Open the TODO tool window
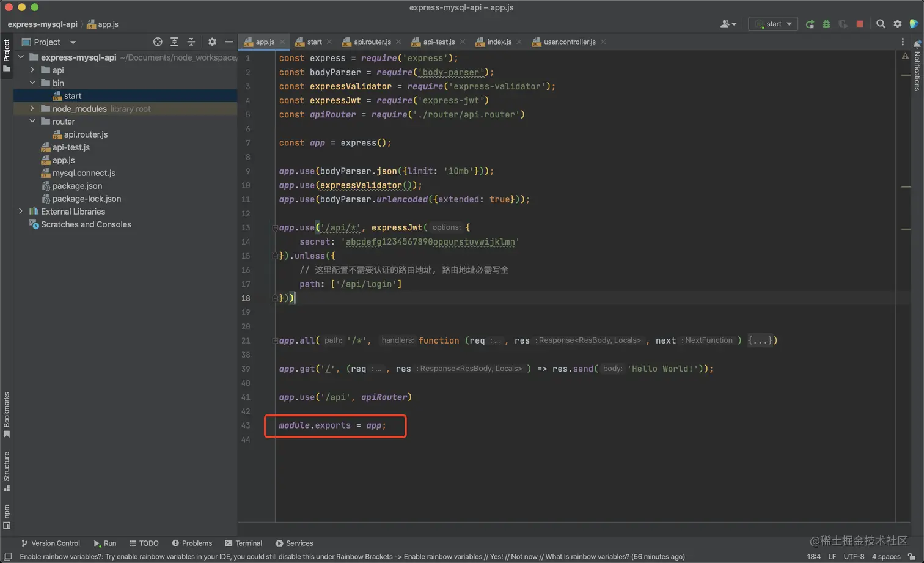 click(x=144, y=543)
